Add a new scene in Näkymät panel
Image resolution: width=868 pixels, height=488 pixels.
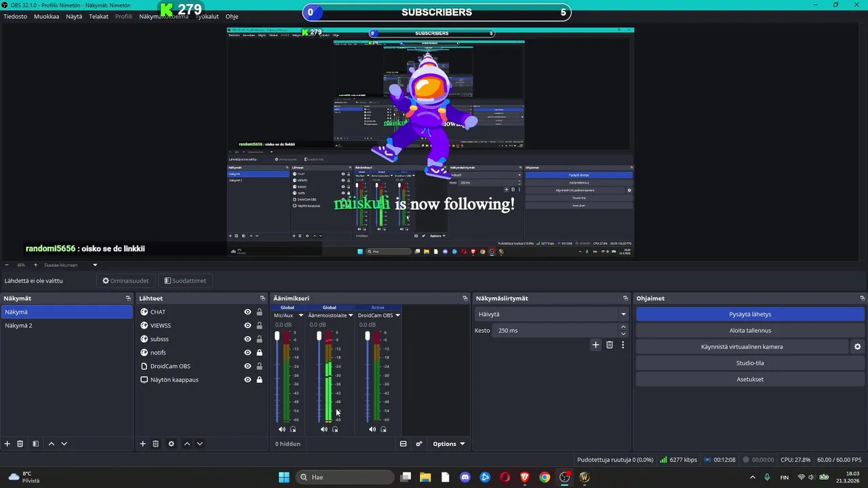pos(7,444)
